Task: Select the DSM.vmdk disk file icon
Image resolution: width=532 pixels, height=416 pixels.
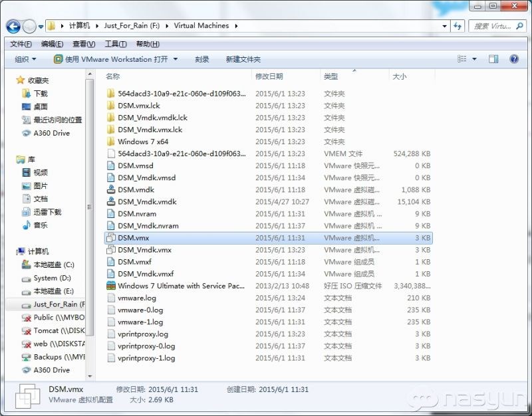Action: (x=110, y=189)
